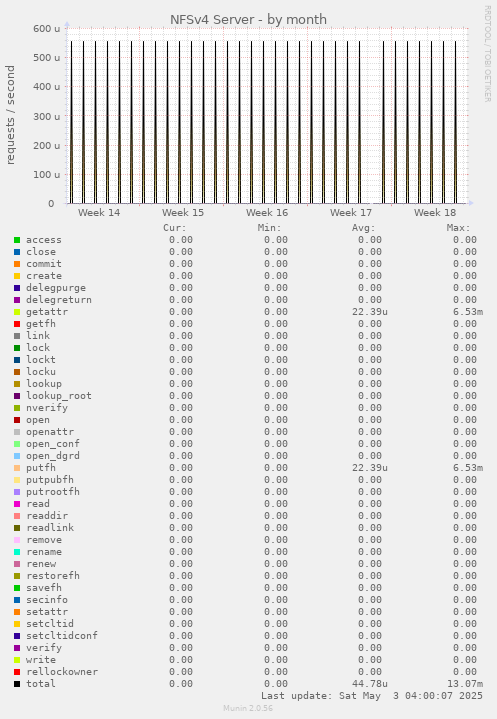Click the gray link legend swatch

pos(17,336)
